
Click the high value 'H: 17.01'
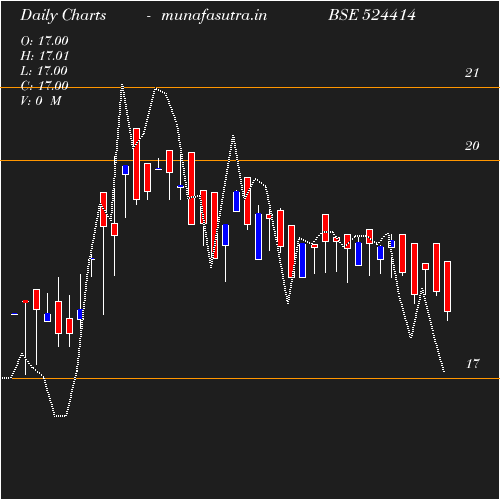click(x=45, y=56)
